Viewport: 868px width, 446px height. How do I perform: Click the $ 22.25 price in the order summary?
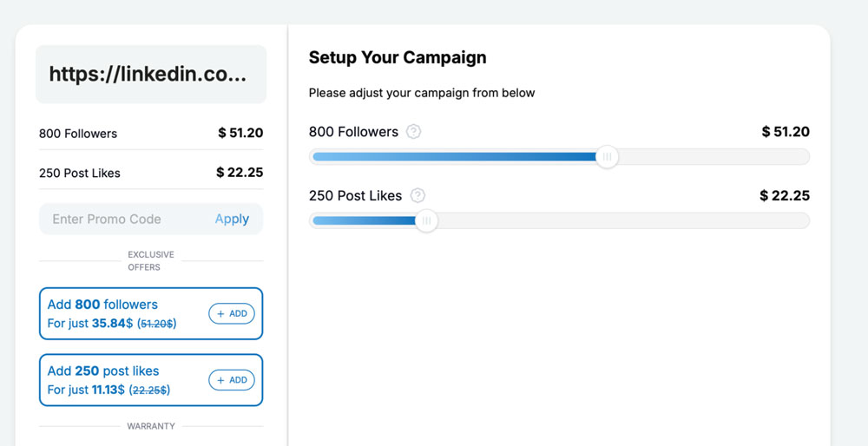tap(240, 173)
